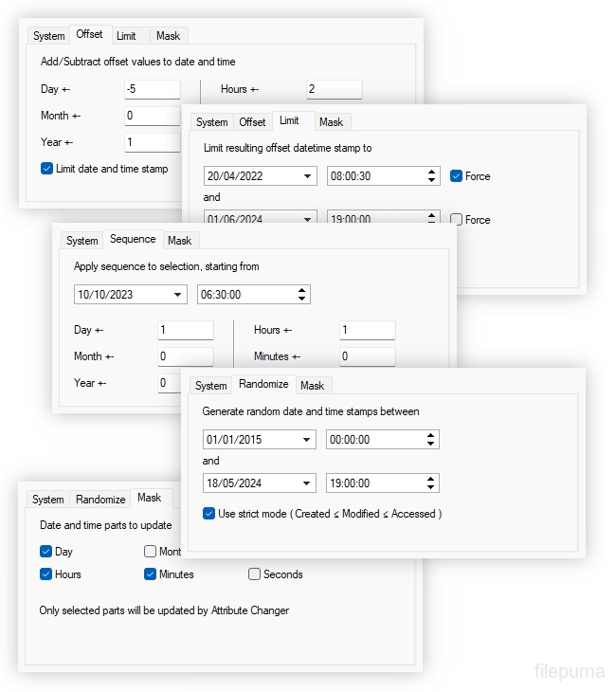The height and width of the screenshot is (692, 616).
Task: Click the Day offset field showing -5
Action: 152,89
